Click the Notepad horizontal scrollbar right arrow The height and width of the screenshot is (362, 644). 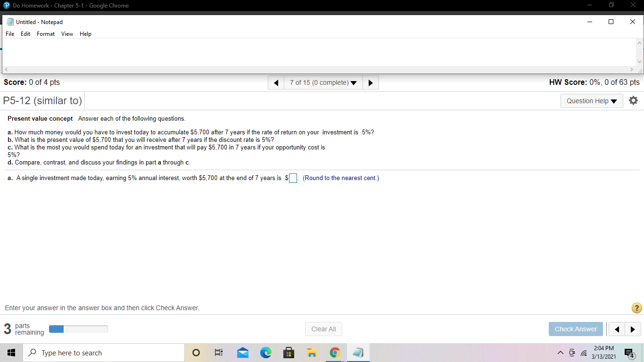pyautogui.click(x=632, y=69)
